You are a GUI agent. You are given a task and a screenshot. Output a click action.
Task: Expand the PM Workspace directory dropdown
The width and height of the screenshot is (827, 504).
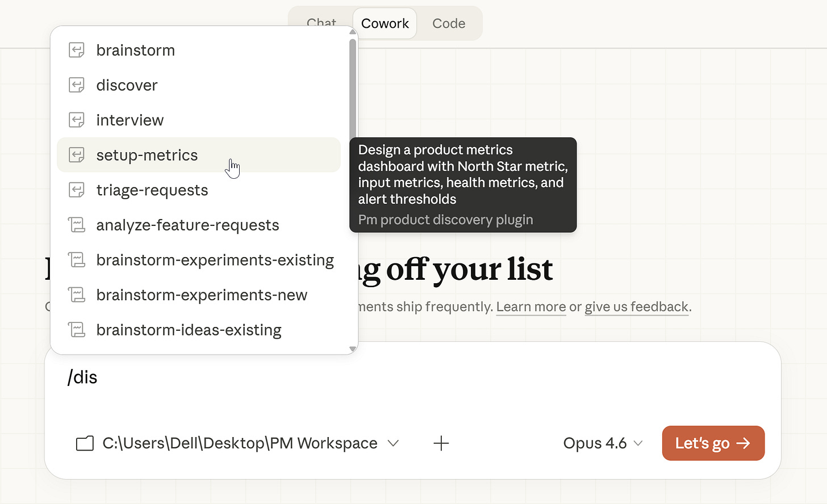pos(393,444)
